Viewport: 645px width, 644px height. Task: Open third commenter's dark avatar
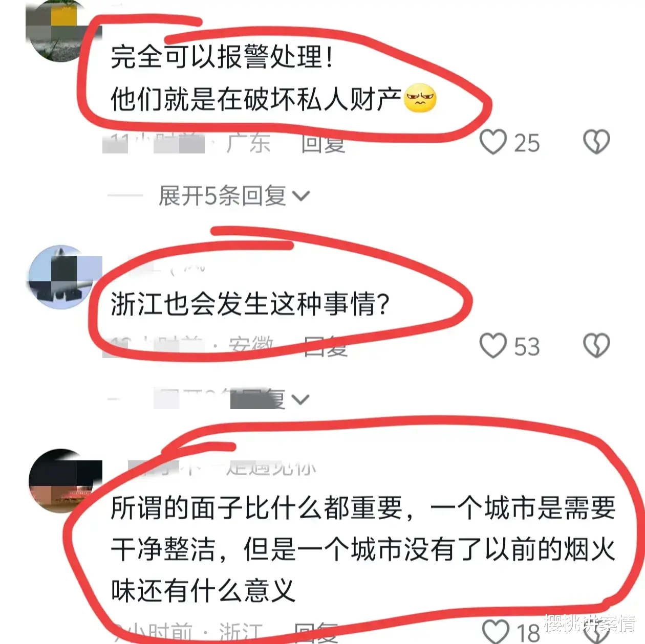point(60,481)
